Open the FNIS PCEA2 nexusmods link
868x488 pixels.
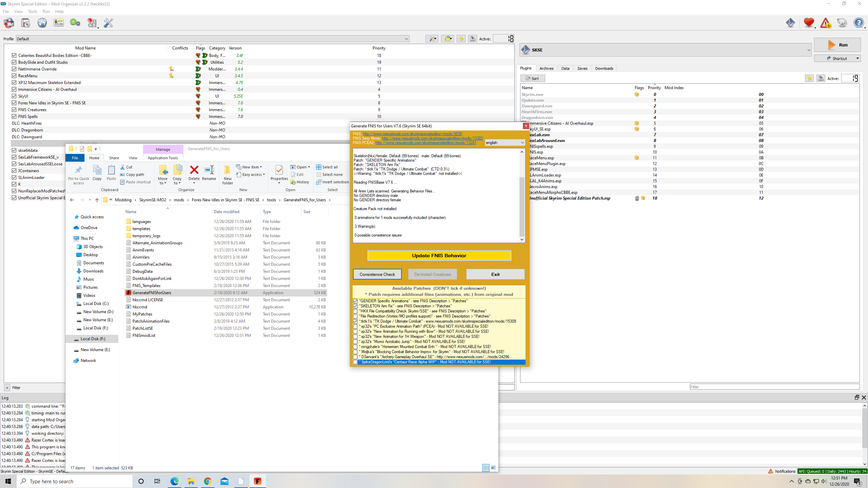pyautogui.click(x=426, y=143)
